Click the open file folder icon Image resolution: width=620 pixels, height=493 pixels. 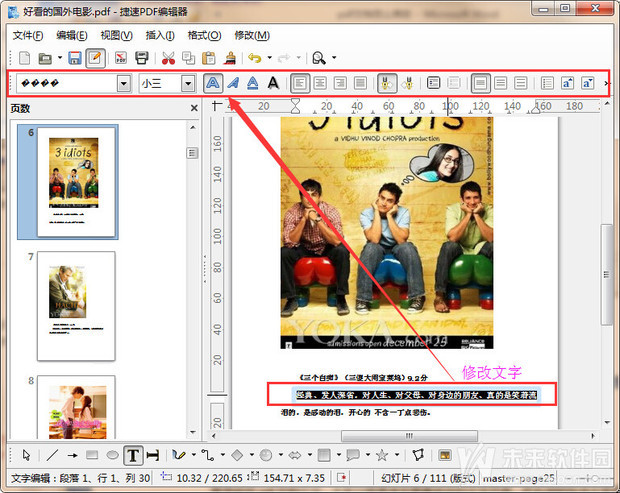(x=45, y=58)
